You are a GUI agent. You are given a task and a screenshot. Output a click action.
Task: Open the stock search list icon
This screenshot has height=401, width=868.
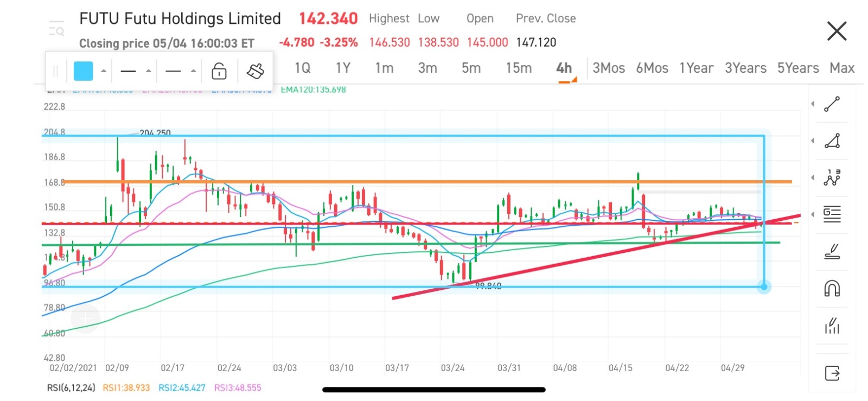pyautogui.click(x=56, y=29)
